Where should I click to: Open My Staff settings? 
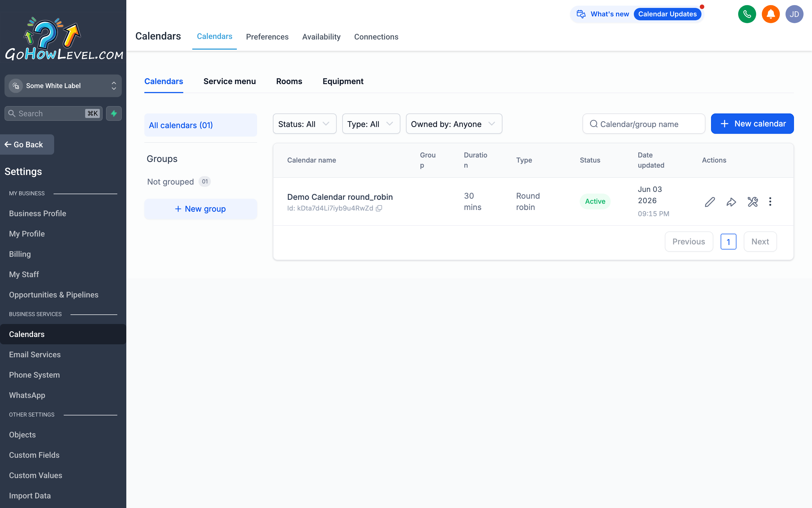coord(24,274)
